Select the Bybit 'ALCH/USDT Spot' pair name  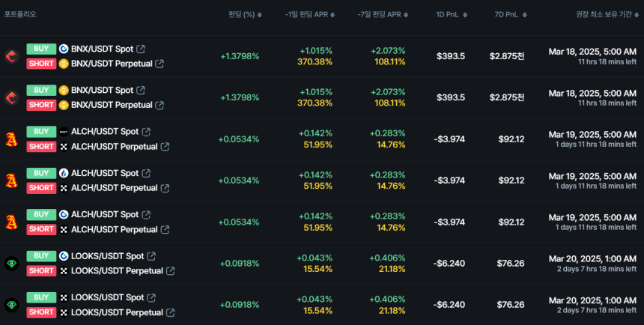(105, 132)
